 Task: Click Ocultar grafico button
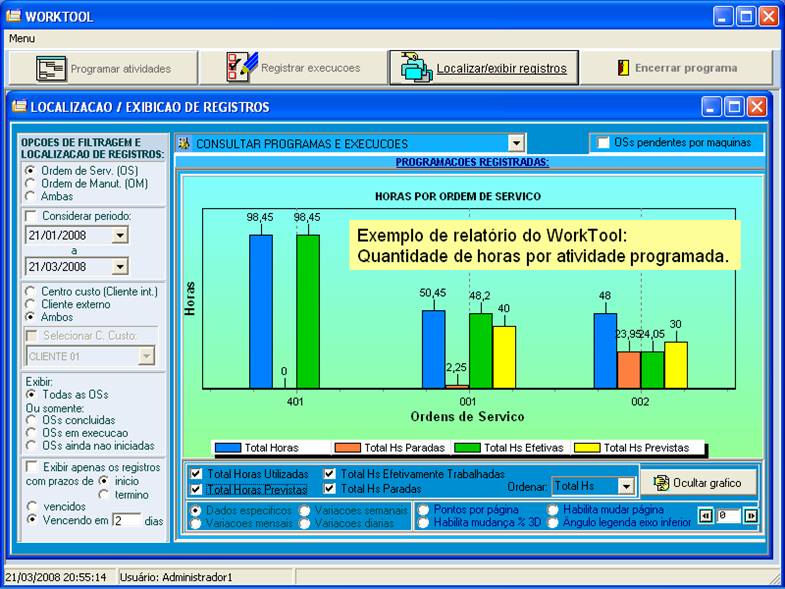pos(699,483)
